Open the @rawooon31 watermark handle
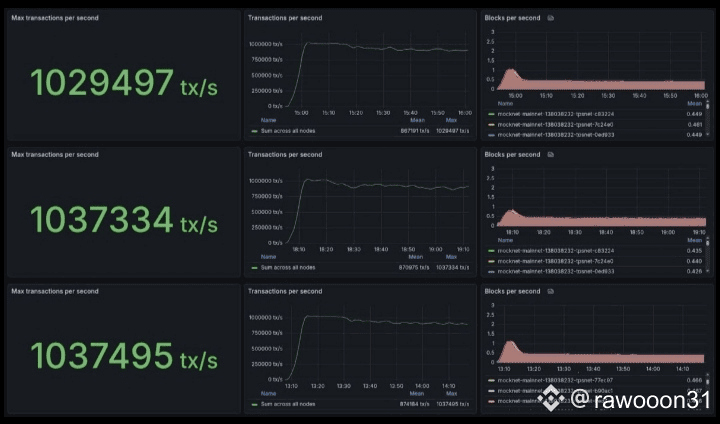 click(641, 399)
